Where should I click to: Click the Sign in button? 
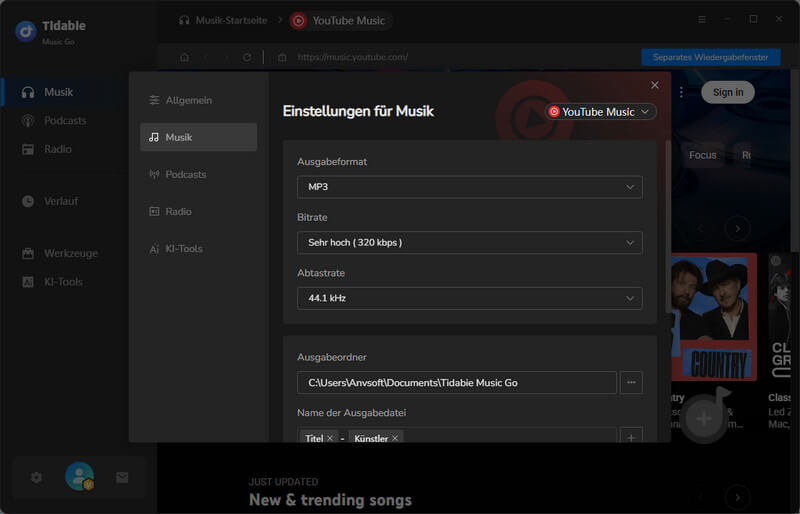[728, 92]
